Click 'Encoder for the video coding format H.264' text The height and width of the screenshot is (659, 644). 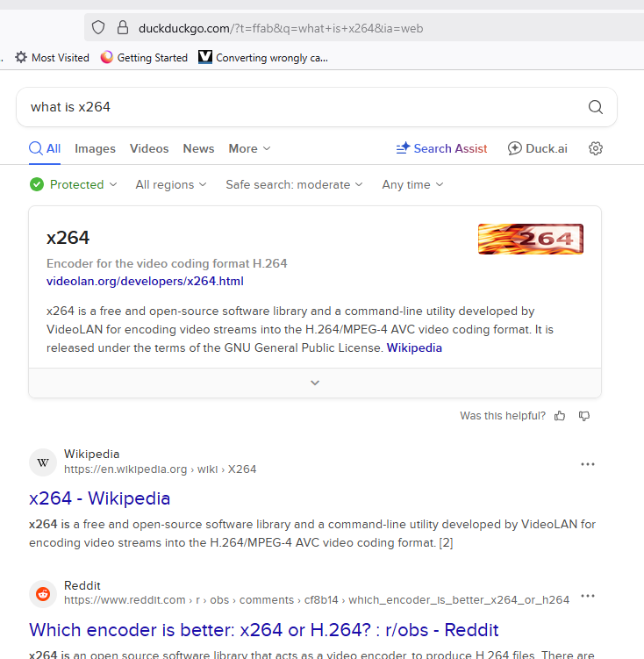pos(167,263)
